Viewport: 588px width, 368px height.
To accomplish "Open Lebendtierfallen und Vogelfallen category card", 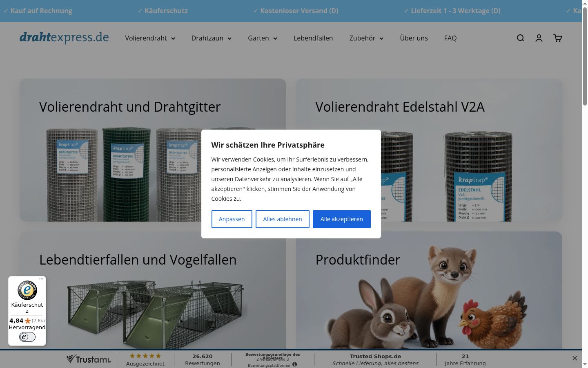I will coord(153,290).
